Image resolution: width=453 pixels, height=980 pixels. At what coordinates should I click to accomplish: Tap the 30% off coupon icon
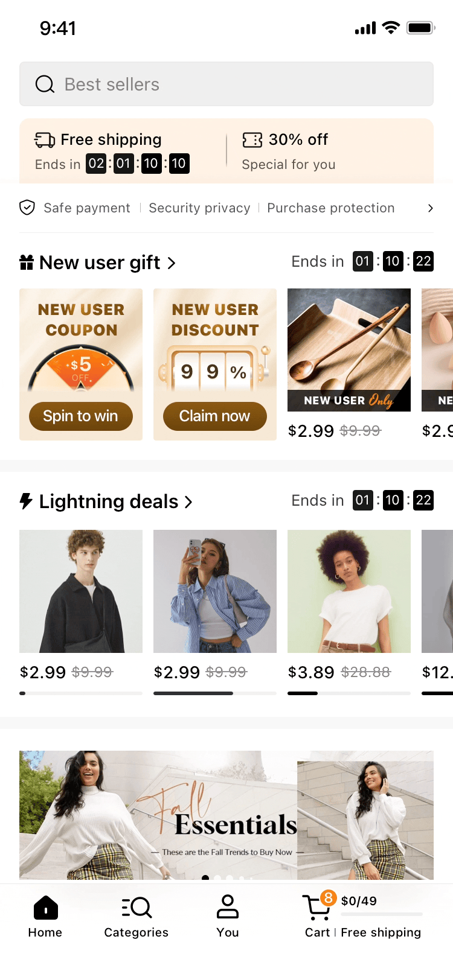pyautogui.click(x=252, y=140)
